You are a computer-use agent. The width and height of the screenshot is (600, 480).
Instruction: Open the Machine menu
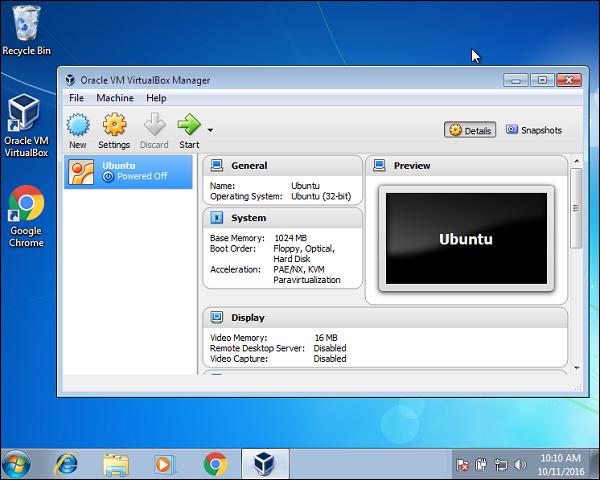click(x=115, y=98)
